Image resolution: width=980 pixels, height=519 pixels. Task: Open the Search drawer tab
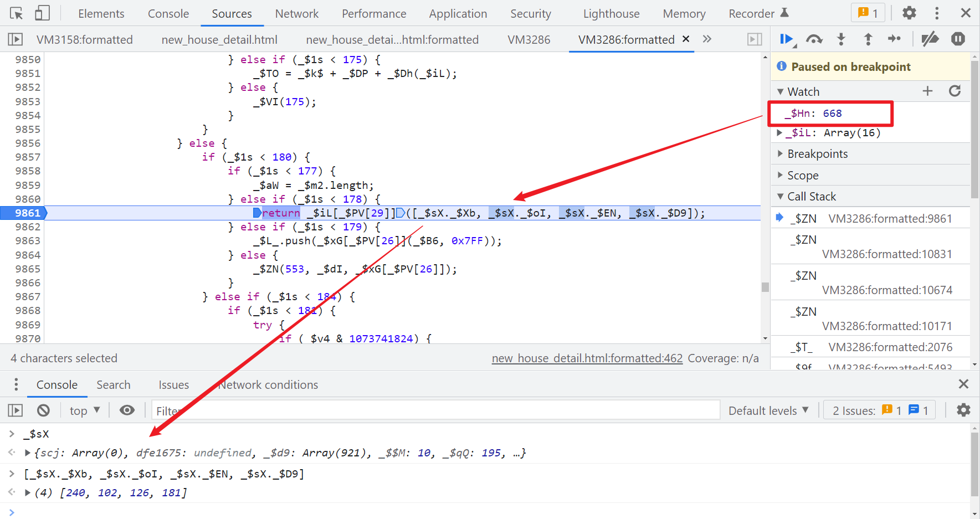[114, 384]
